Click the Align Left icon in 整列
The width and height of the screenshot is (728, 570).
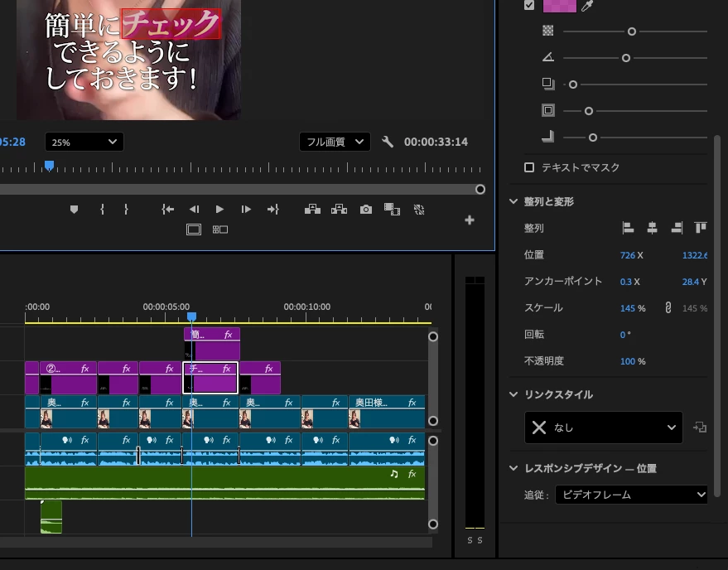[628, 228]
